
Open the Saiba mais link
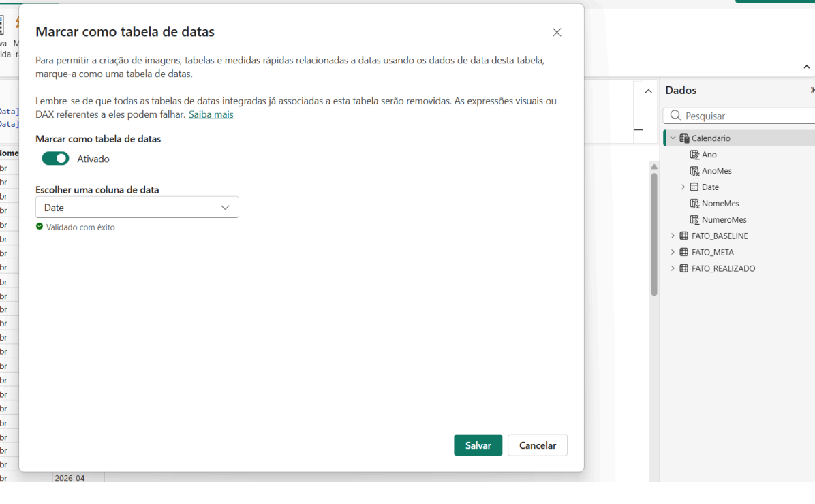211,114
